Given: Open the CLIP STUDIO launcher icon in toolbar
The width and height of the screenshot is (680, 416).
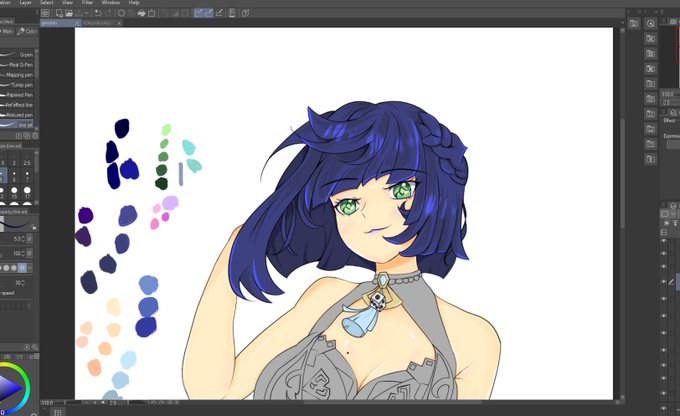Looking at the screenshot, I should (45, 13).
